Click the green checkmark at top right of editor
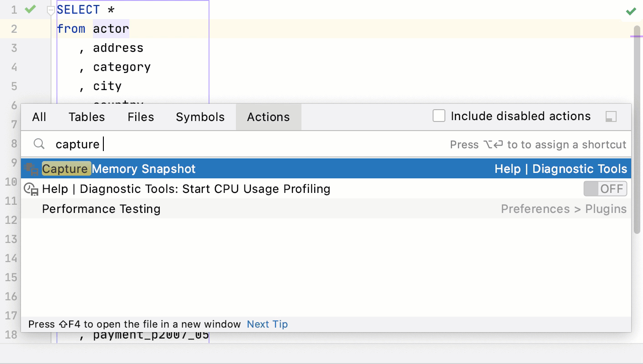This screenshot has height=364, width=643. pos(631,11)
